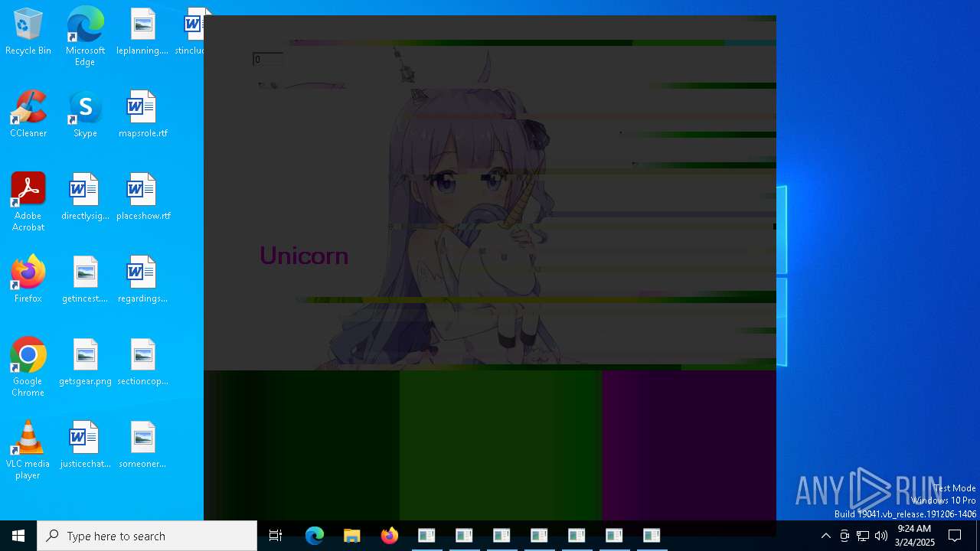Select mapsrole.rtf document icon

pos(142,115)
